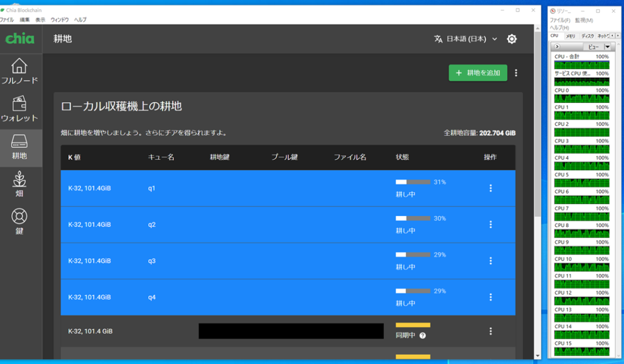Click the ローカル収穫機上の耕地 heading
Image resolution: width=624 pixels, height=364 pixels.
coord(121,107)
